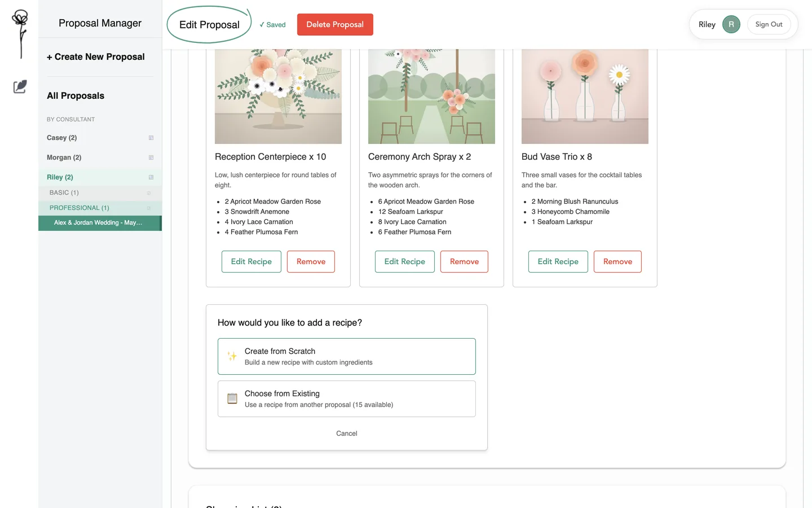Click the Riley user name label
Screen dimensions: 812x508
707,24
